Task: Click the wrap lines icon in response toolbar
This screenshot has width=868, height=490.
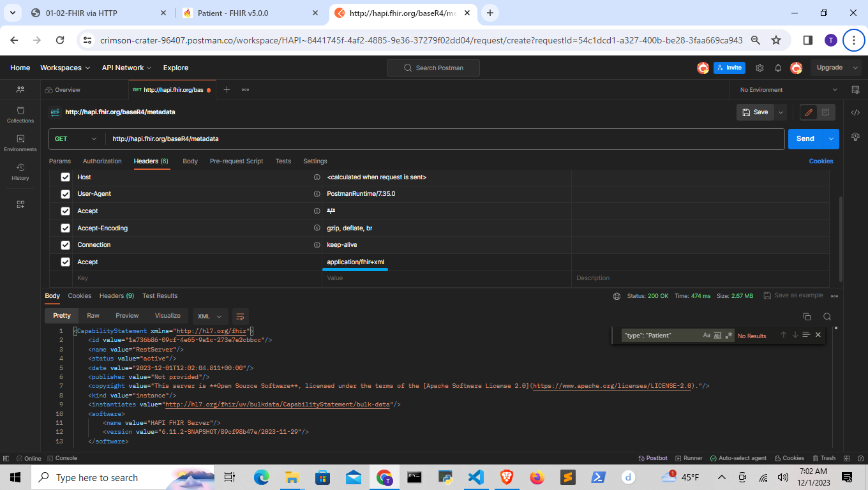Action: coord(240,316)
